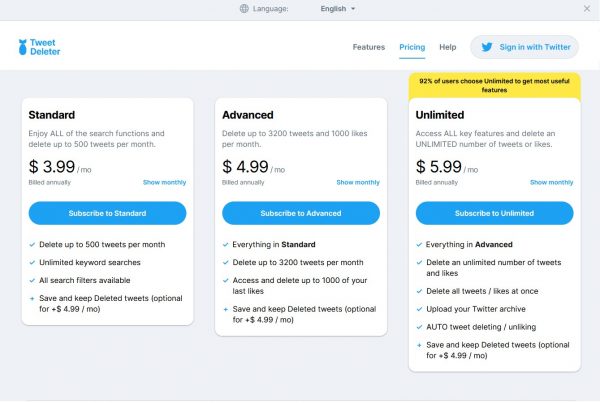The height and width of the screenshot is (403, 600).
Task: Click checkmark beside 'Unlimited keyword searches'
Action: tap(32, 260)
